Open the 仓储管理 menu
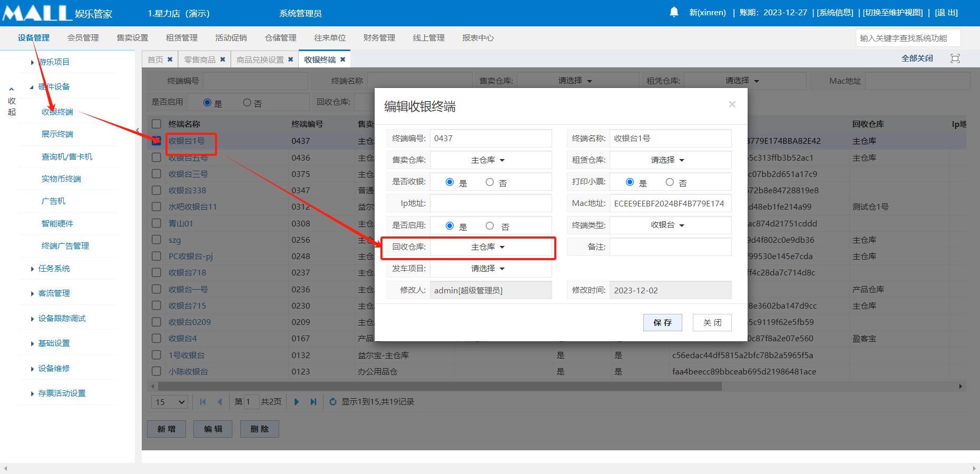Image resolution: width=980 pixels, height=474 pixels. pos(281,38)
